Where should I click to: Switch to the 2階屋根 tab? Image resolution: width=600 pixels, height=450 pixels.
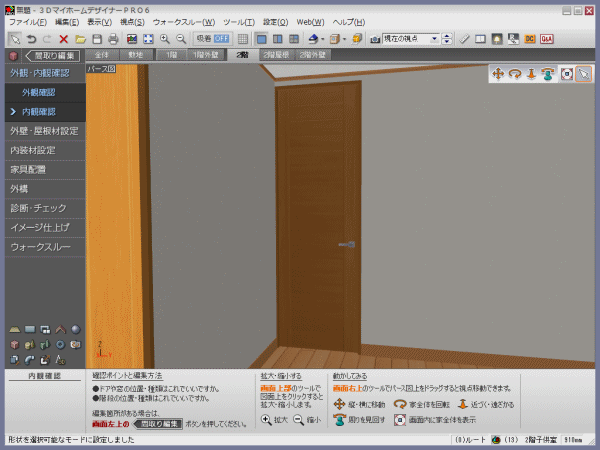tap(276, 56)
